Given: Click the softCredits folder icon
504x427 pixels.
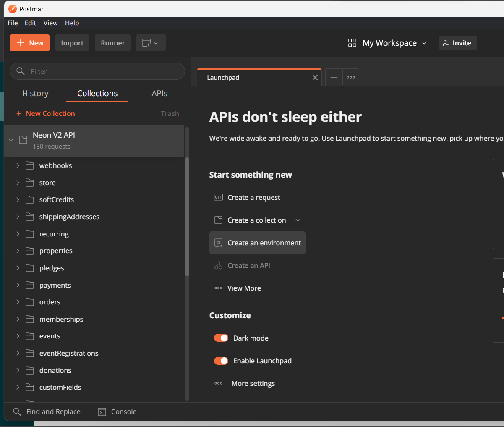Looking at the screenshot, I should click(30, 199).
